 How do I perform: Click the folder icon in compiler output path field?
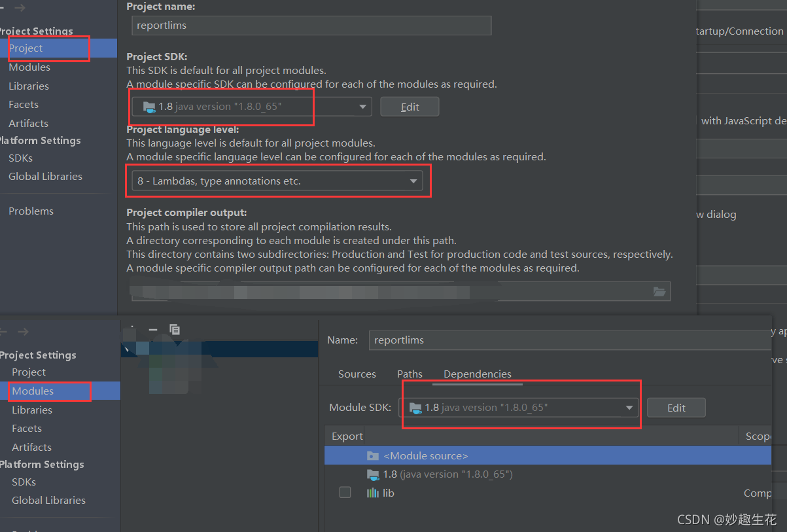[x=659, y=291]
